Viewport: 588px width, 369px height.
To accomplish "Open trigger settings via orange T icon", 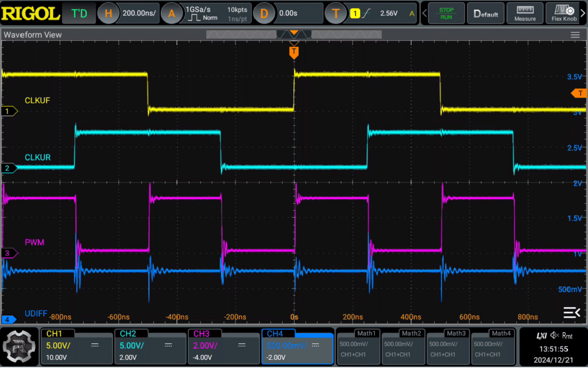I will coord(335,14).
